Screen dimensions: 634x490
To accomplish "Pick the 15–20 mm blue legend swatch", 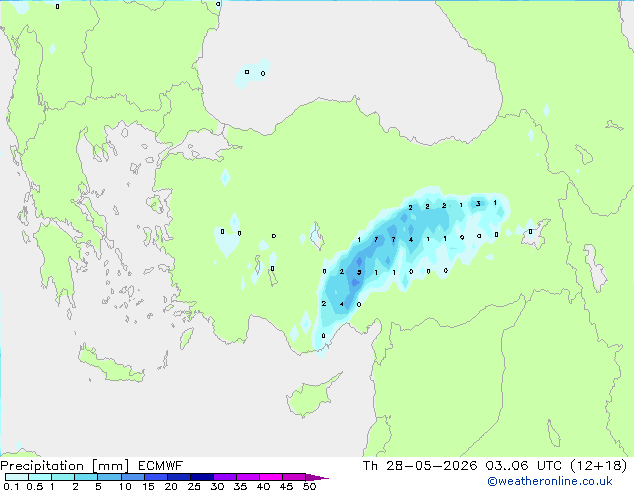I will tap(156, 477).
